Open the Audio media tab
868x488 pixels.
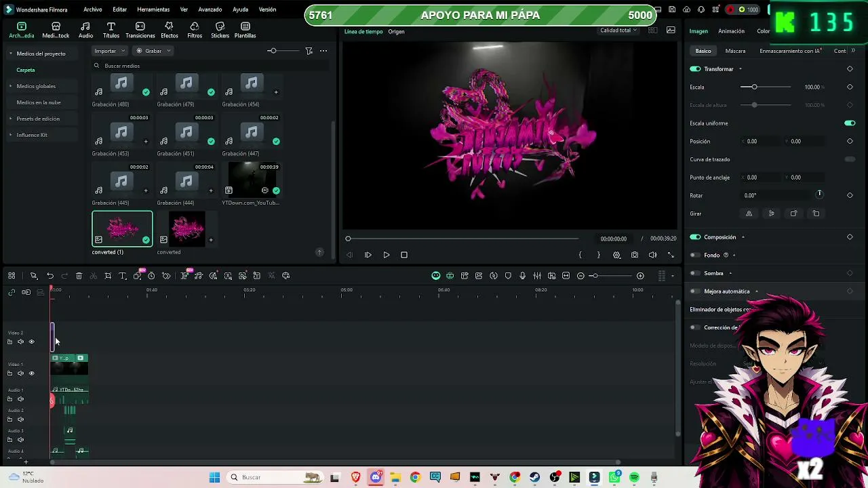click(85, 30)
